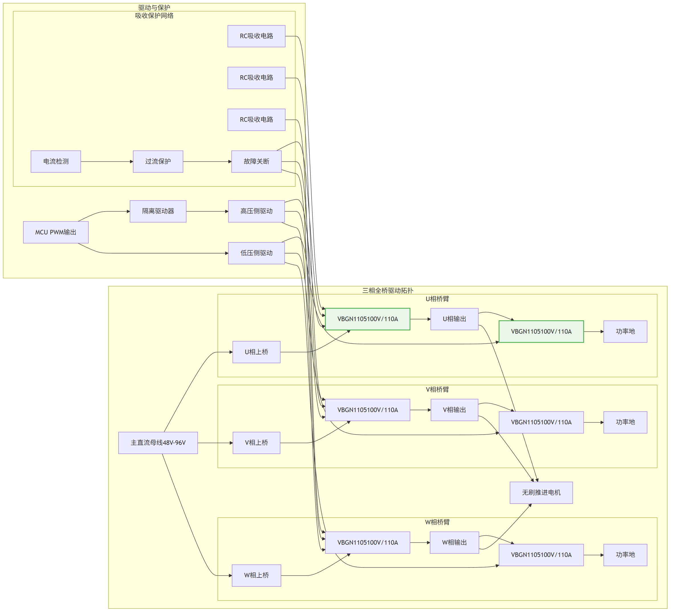Click the U相输出 node
The image size is (675, 616).
click(454, 319)
